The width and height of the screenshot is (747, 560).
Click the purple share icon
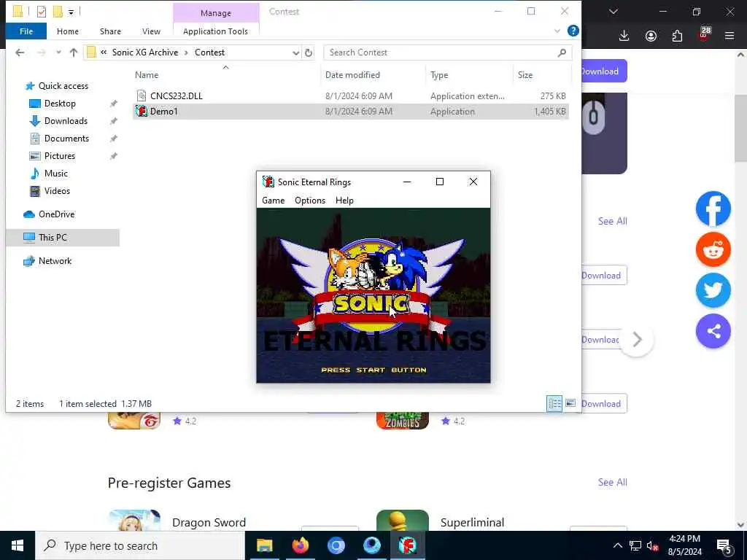713,332
